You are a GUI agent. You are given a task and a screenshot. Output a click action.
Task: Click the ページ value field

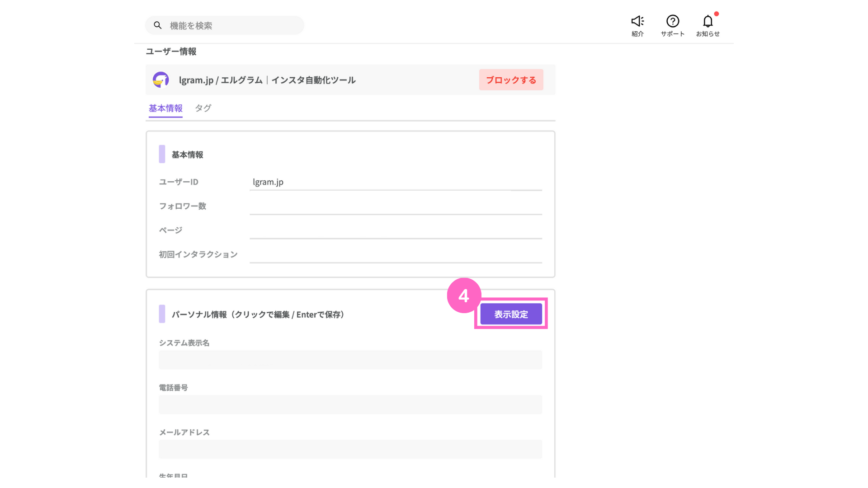click(x=395, y=230)
